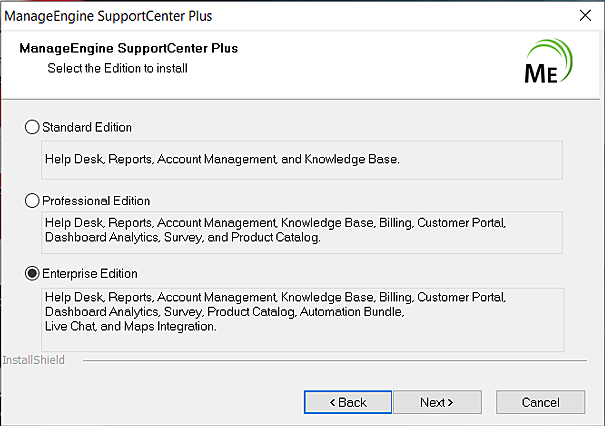Click 'Live Chat, and Maps Integration' text

pos(130,326)
